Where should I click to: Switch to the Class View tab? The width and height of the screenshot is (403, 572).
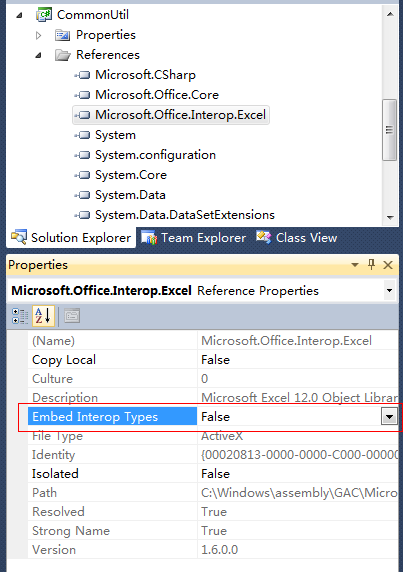click(x=297, y=238)
